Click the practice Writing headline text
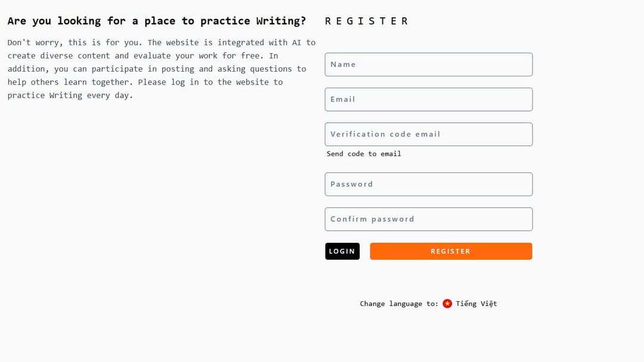Viewport: 644px width, 362px height. [x=156, y=20]
